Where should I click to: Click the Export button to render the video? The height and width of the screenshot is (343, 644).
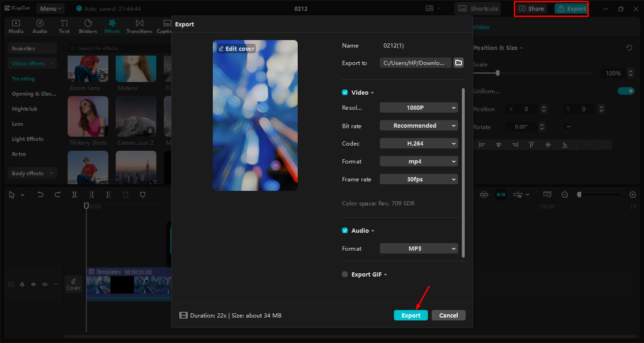[410, 315]
